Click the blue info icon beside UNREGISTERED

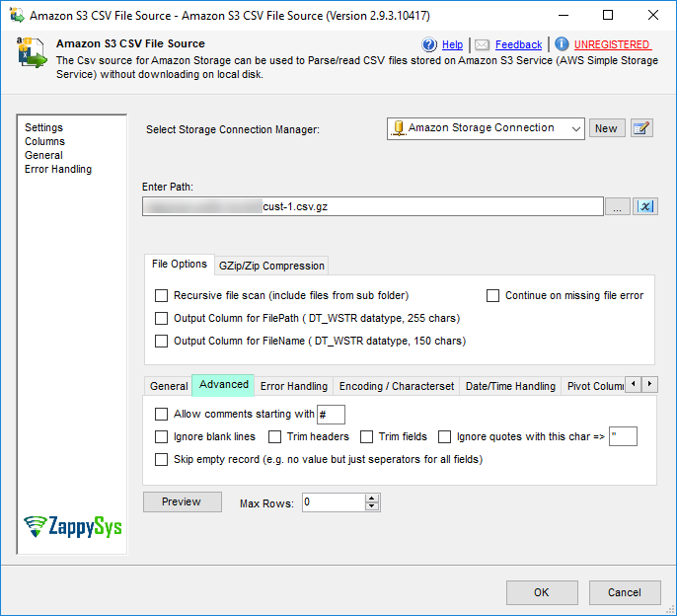[x=562, y=44]
